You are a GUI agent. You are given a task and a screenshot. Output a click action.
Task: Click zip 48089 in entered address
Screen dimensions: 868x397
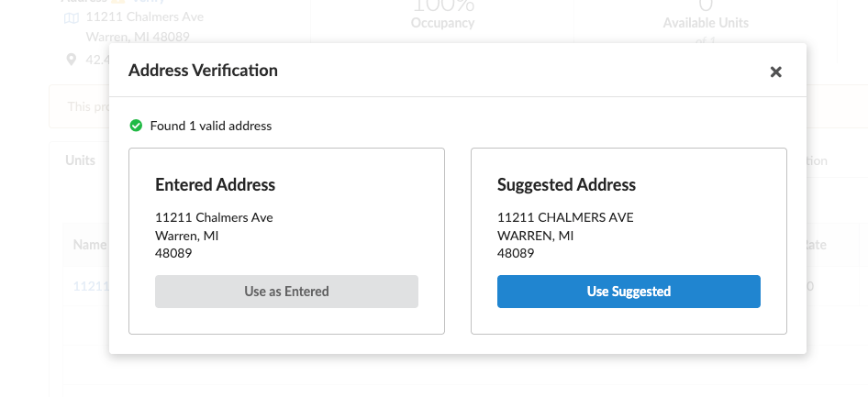(x=173, y=254)
